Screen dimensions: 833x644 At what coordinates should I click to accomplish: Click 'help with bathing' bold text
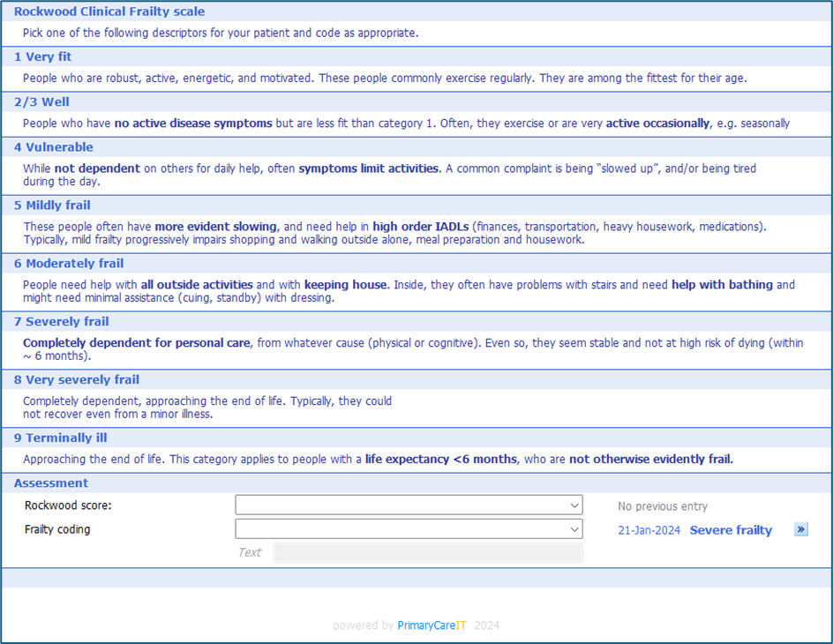tap(722, 285)
